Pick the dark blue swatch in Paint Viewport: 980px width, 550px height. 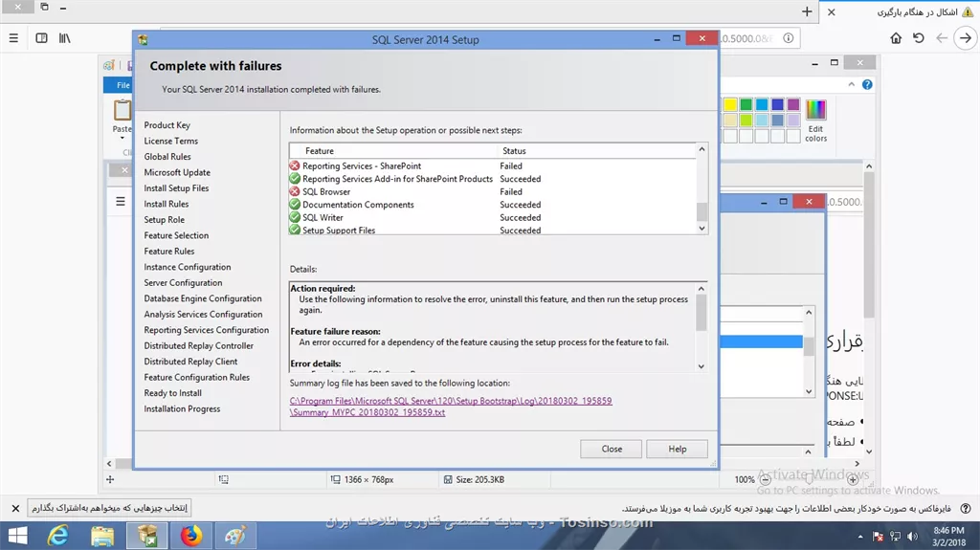(777, 104)
